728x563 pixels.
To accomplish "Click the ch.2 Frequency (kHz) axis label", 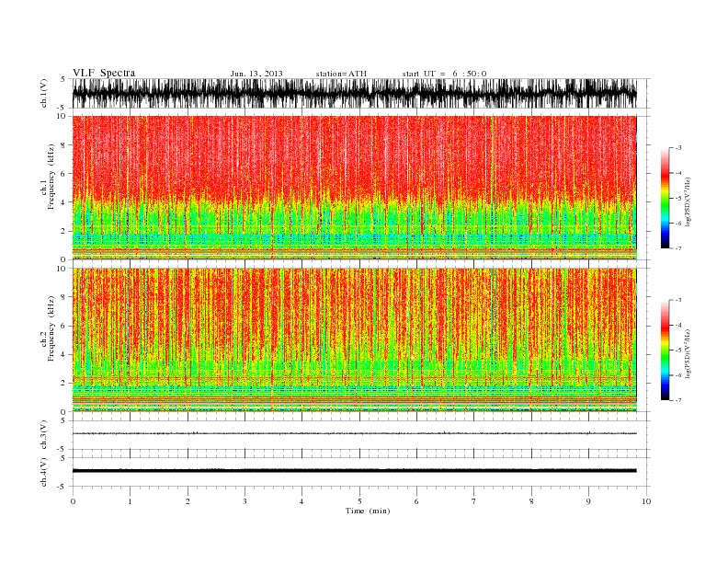I will (47, 328).
